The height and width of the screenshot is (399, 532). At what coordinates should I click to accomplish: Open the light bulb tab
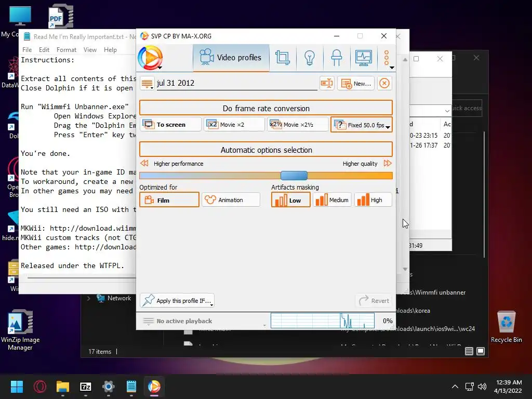[310, 58]
